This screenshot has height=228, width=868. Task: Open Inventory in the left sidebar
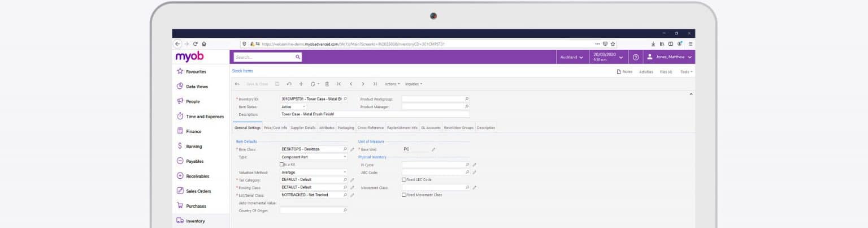point(195,221)
